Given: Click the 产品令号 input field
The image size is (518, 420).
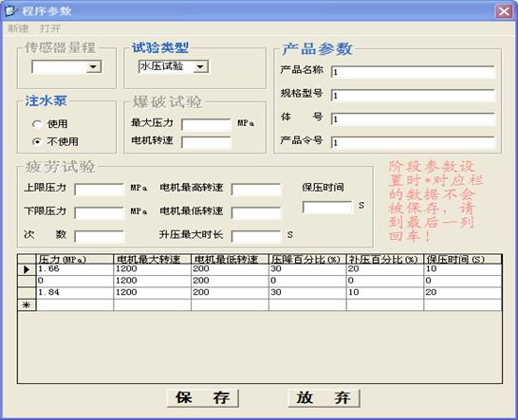Looking at the screenshot, I should pyautogui.click(x=413, y=142).
